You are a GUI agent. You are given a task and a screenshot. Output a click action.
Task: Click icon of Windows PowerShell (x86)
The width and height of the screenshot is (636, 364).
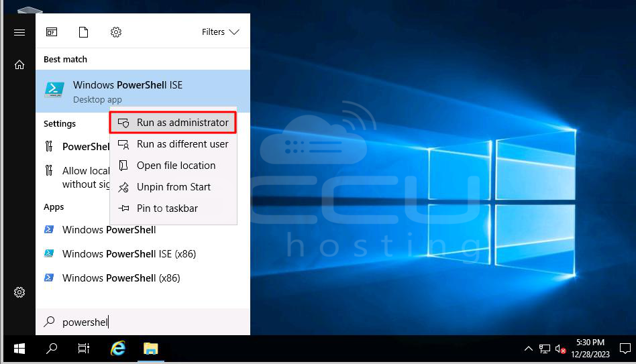pyautogui.click(x=49, y=278)
